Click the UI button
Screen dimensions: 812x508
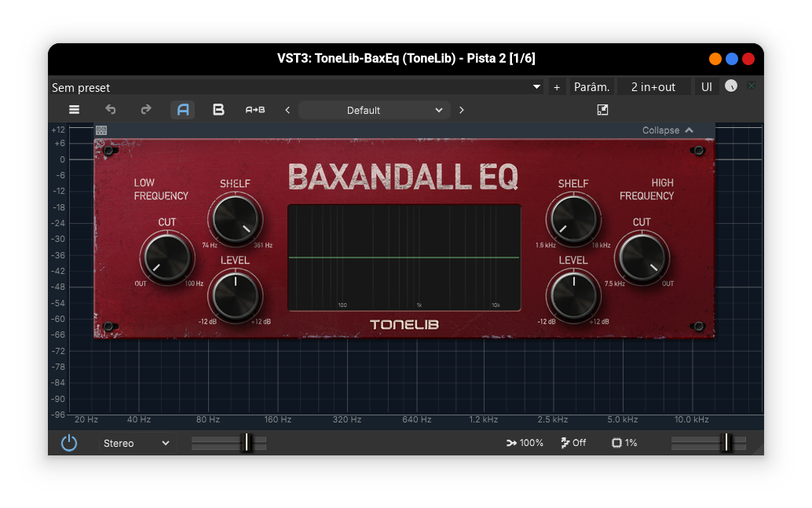(x=707, y=87)
